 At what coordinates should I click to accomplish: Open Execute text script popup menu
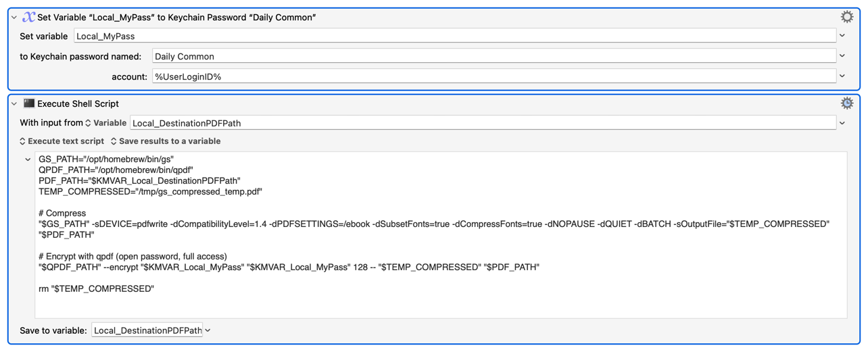tap(61, 141)
